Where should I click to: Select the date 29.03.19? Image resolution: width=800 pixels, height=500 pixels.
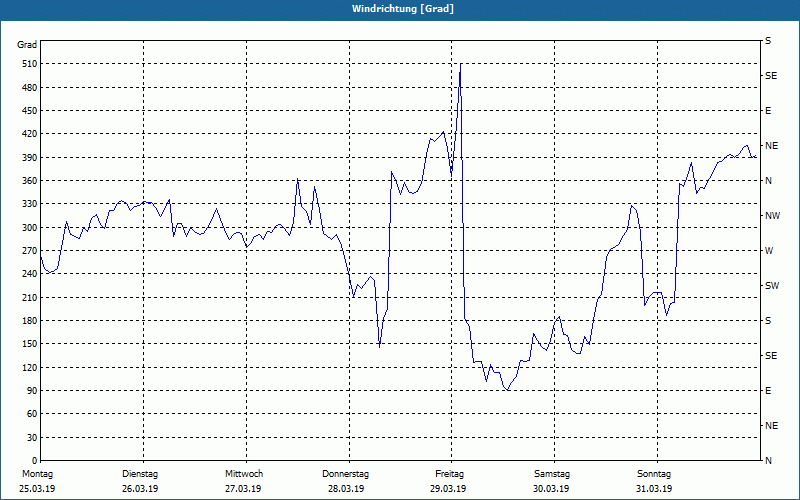coord(448,489)
